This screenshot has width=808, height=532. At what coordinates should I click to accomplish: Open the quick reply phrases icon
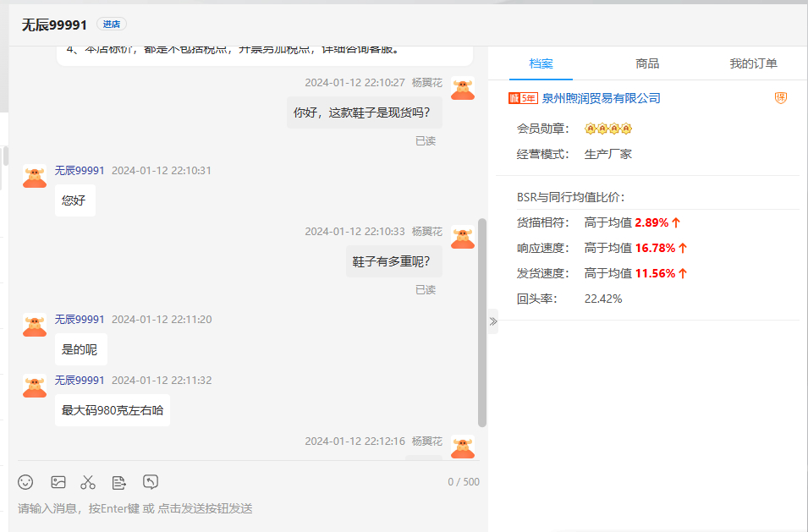tap(119, 482)
